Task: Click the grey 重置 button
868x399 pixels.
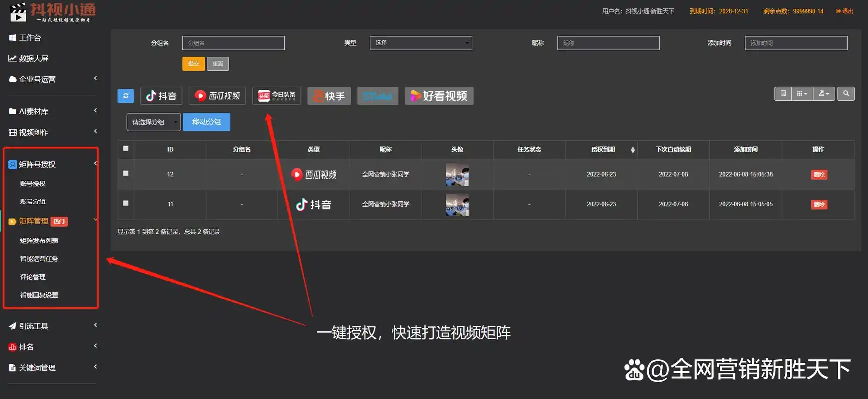Action: coord(218,64)
